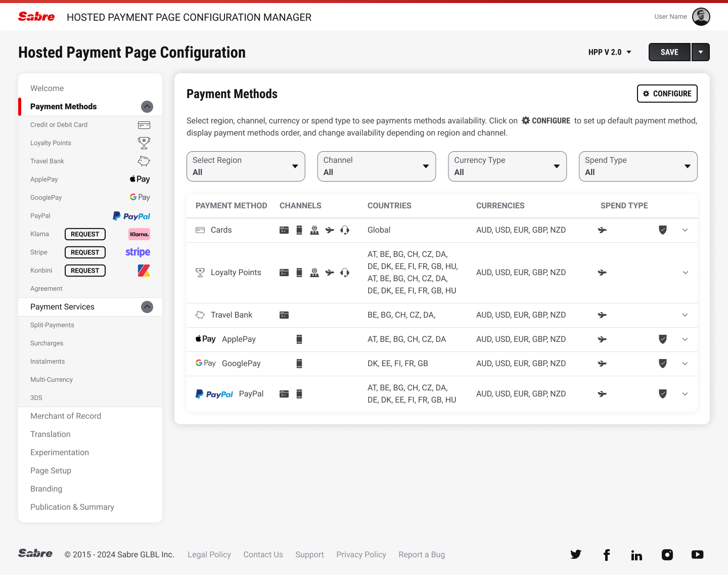Open Legal Policy footer link
This screenshot has height=575, width=728.
209,555
